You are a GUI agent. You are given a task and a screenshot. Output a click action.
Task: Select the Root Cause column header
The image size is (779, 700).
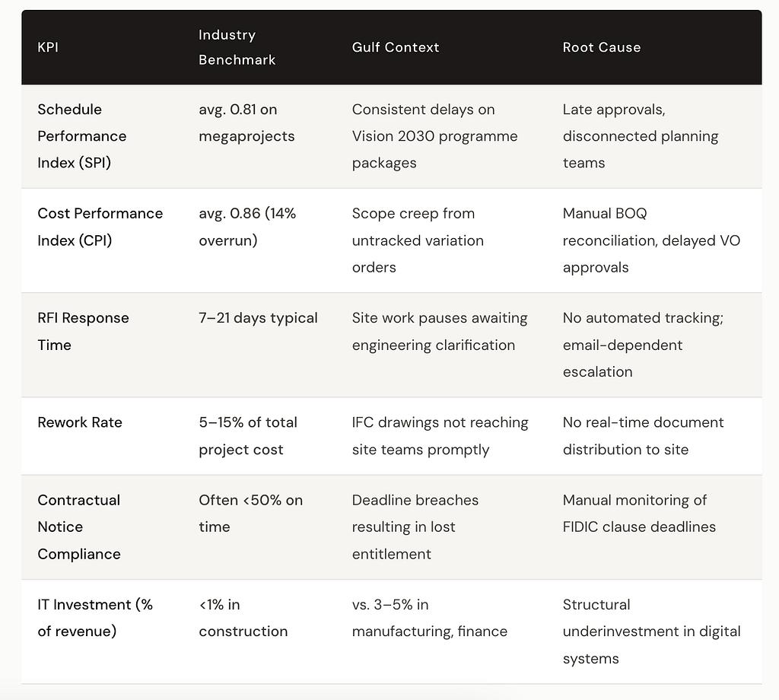[602, 47]
